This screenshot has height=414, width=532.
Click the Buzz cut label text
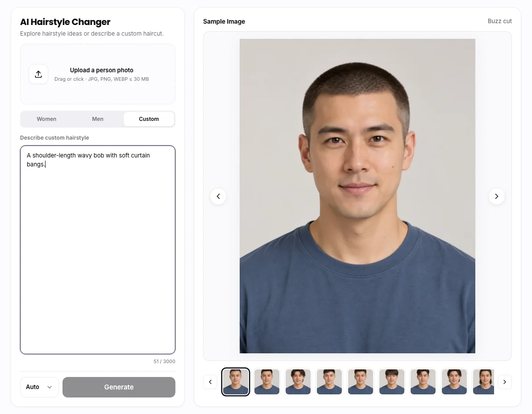click(x=499, y=21)
